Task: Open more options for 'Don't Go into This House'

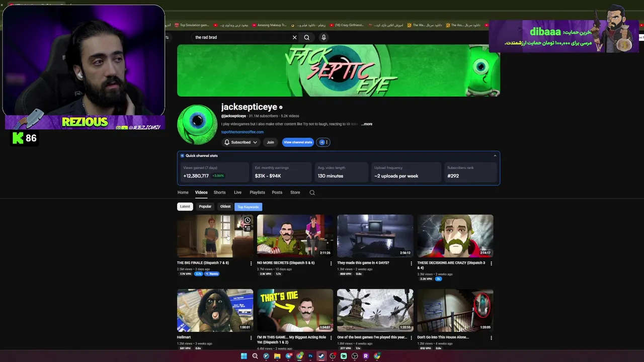Action: pyautogui.click(x=491, y=338)
